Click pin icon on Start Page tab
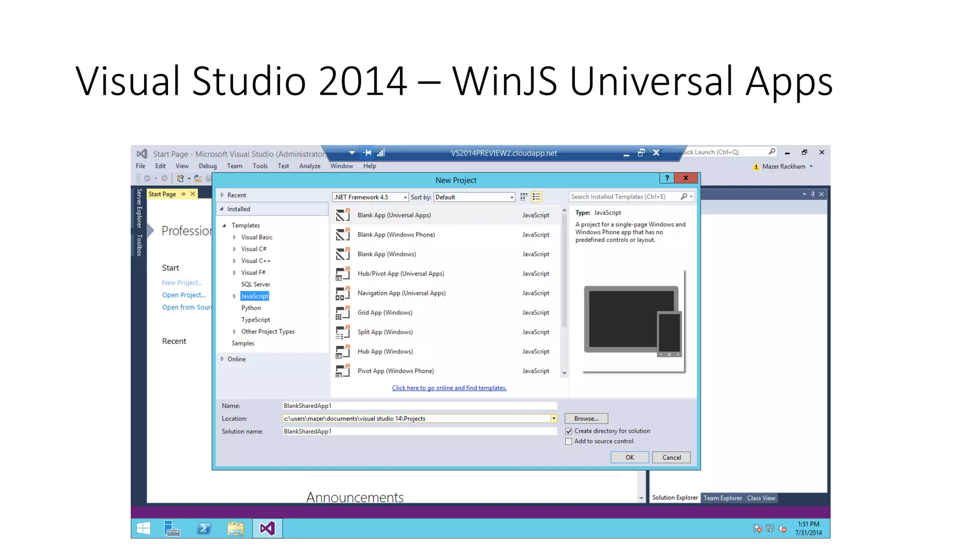The height and width of the screenshot is (551, 980). tap(183, 194)
